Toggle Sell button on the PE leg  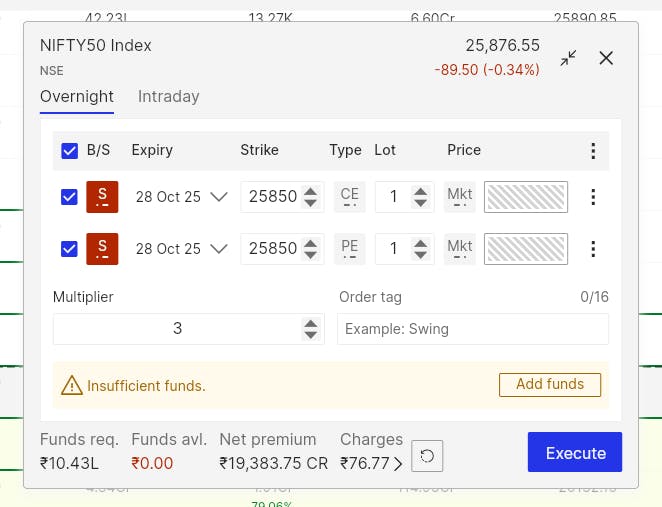click(102, 249)
